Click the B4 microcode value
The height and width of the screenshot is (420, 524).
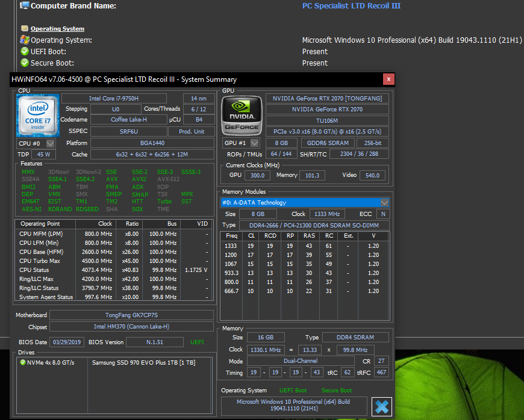pos(199,120)
